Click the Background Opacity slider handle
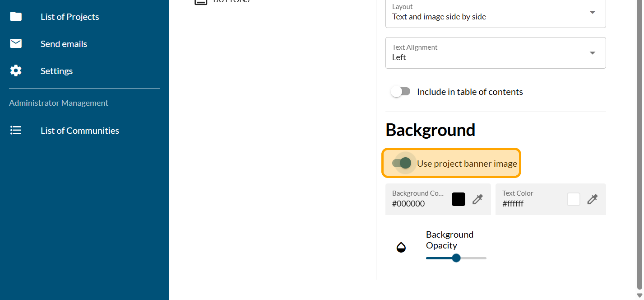The height and width of the screenshot is (300, 644). [456, 258]
